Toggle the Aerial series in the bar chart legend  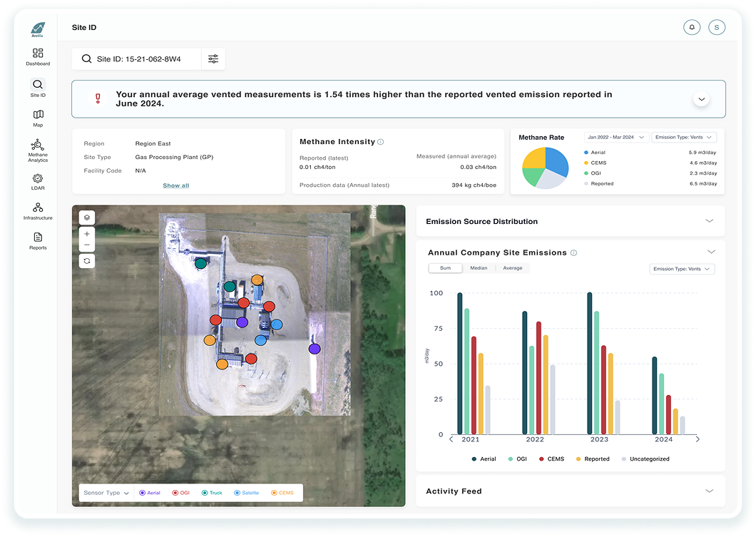click(484, 459)
